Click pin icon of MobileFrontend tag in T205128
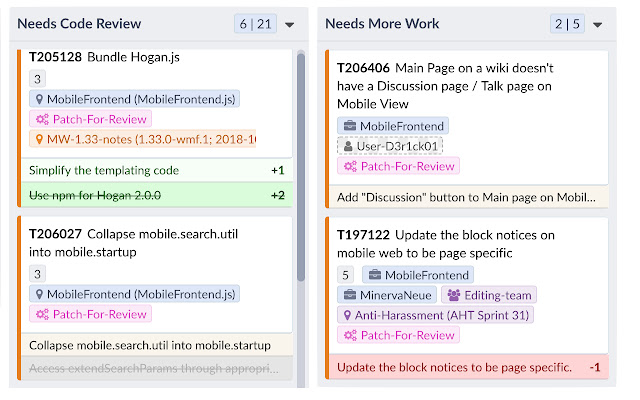Image resolution: width=640 pixels, height=400 pixels. pyautogui.click(x=39, y=99)
